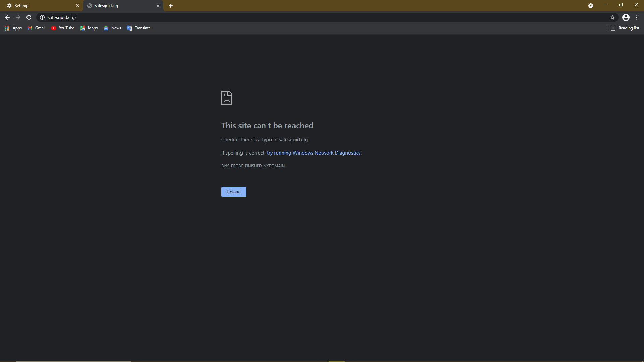Open the Maps bookmark

point(89,28)
